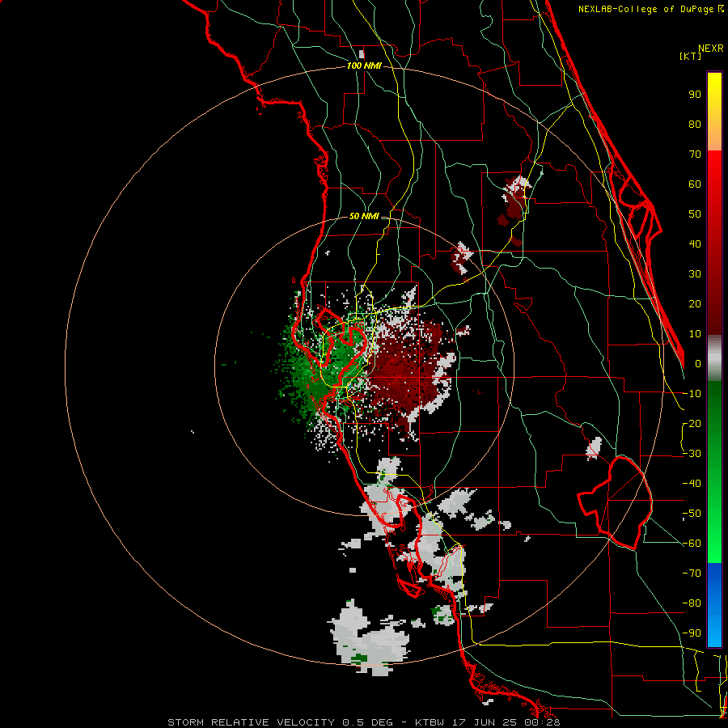Viewport: 728px width, 728px height.
Task: Click the -10 value on velocity scale
Action: [x=692, y=394]
